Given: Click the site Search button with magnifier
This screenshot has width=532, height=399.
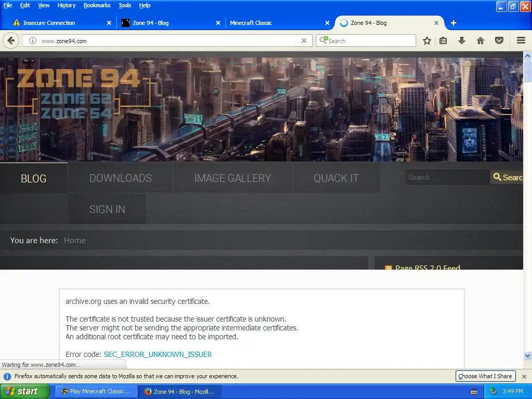Looking at the screenshot, I should 507,177.
